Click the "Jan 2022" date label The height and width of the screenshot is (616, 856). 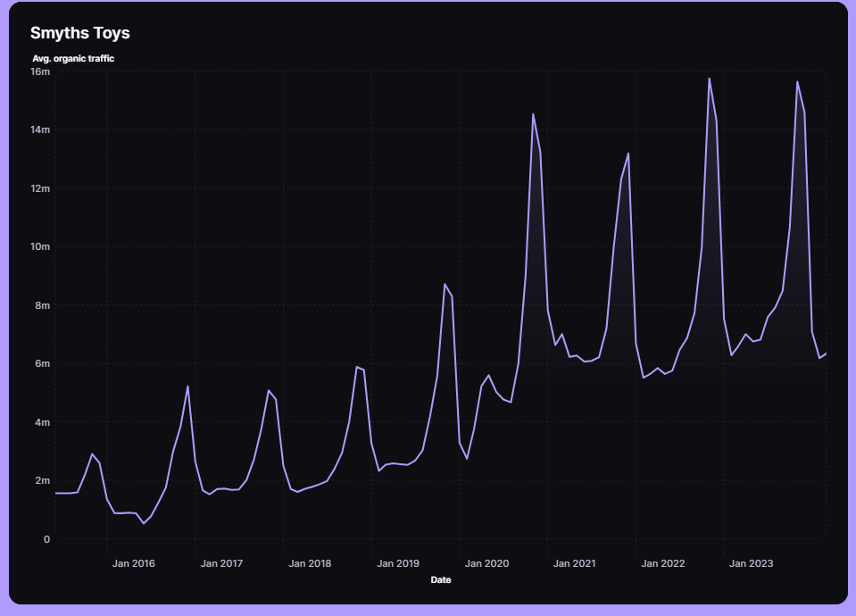tap(663, 563)
